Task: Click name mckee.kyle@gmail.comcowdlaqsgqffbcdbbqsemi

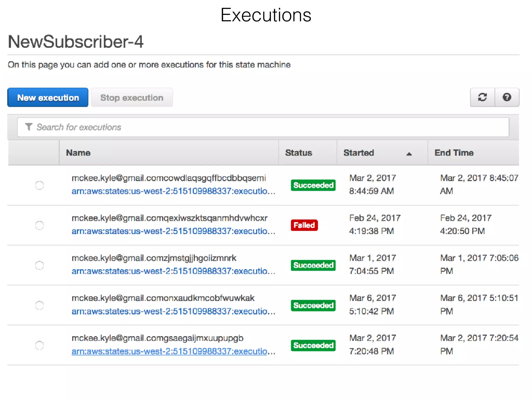Action: click(x=169, y=178)
